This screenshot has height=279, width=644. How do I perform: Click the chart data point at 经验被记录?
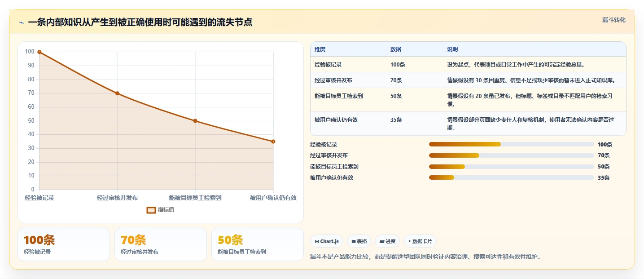pyautogui.click(x=39, y=52)
